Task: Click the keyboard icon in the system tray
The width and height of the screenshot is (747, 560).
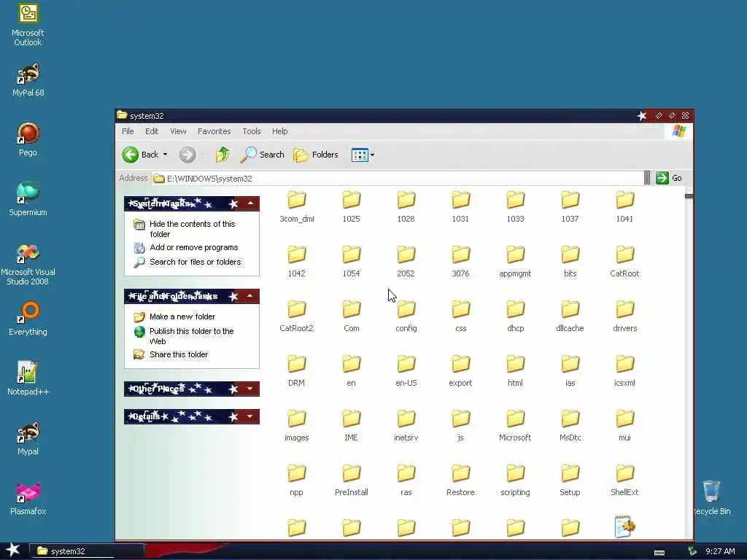Action: (659, 553)
